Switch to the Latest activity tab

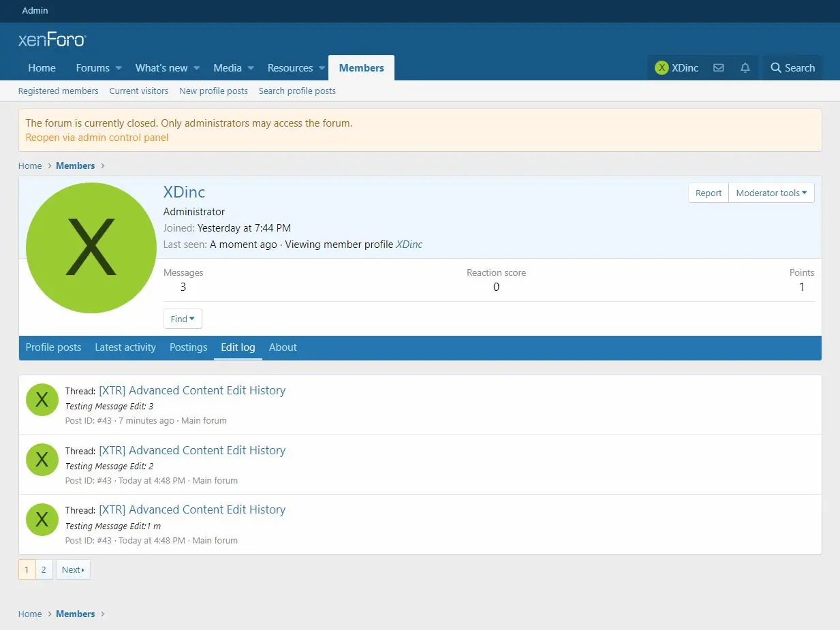pos(125,347)
